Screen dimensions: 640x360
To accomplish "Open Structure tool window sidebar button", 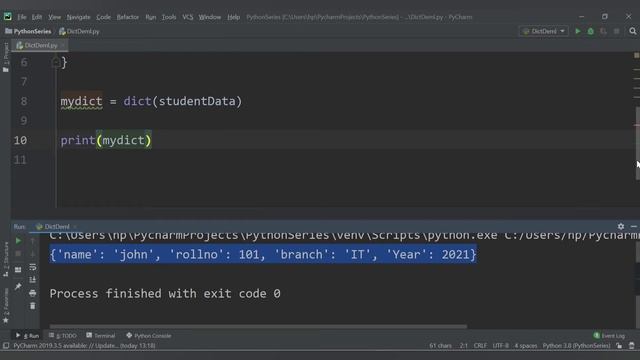I will tap(6, 259).
